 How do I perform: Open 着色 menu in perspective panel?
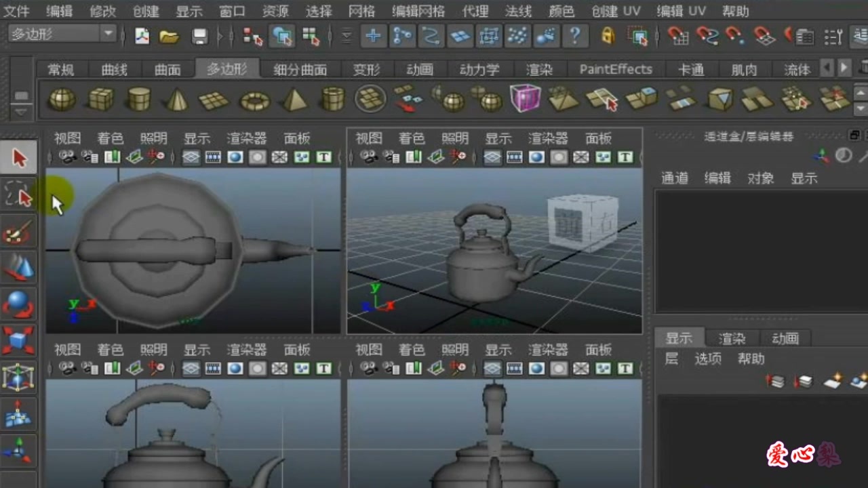pyautogui.click(x=412, y=138)
